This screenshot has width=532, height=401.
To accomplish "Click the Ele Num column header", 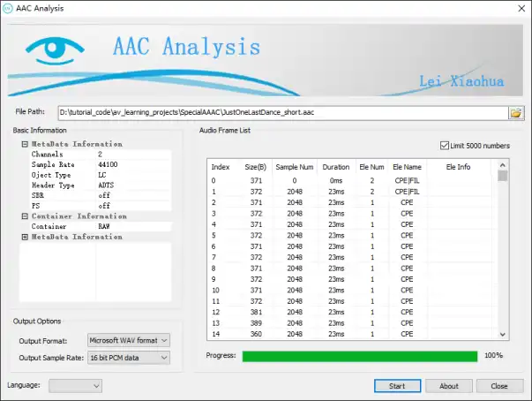I will coord(371,167).
